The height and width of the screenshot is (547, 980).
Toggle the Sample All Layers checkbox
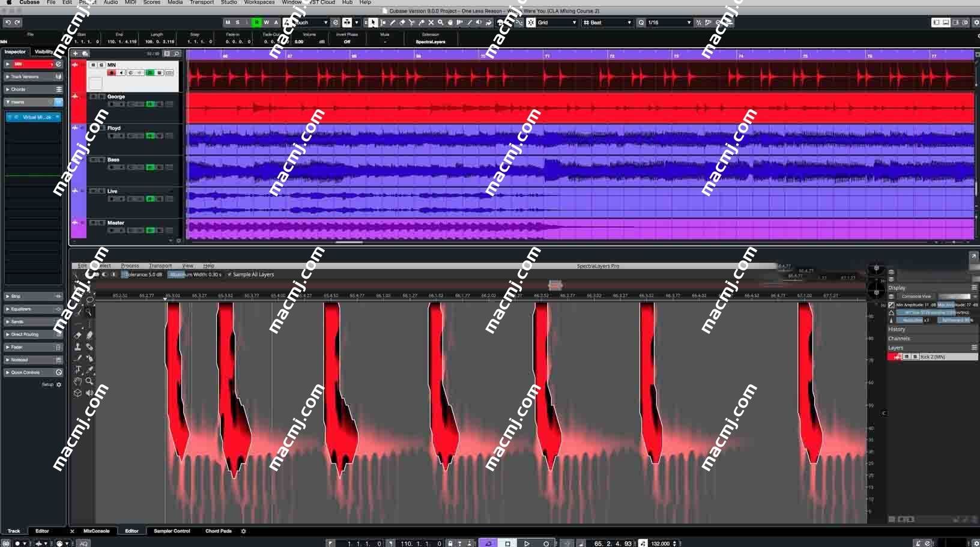(x=229, y=274)
